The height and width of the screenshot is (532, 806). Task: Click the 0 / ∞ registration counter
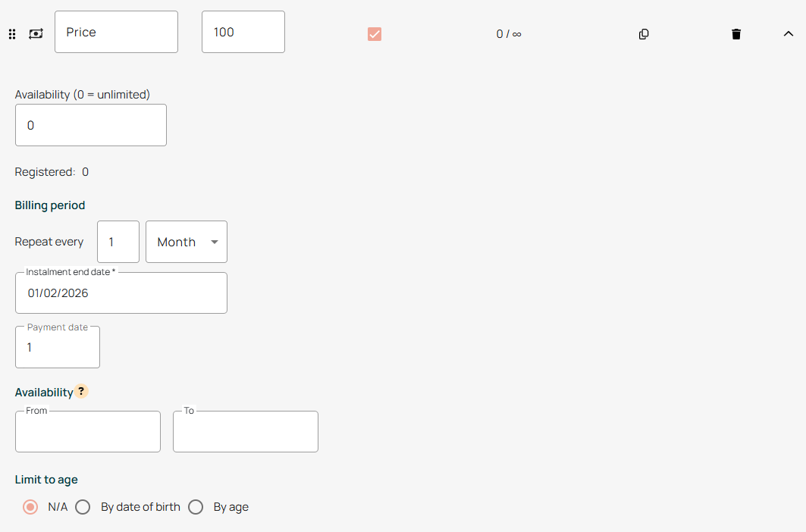pyautogui.click(x=509, y=34)
